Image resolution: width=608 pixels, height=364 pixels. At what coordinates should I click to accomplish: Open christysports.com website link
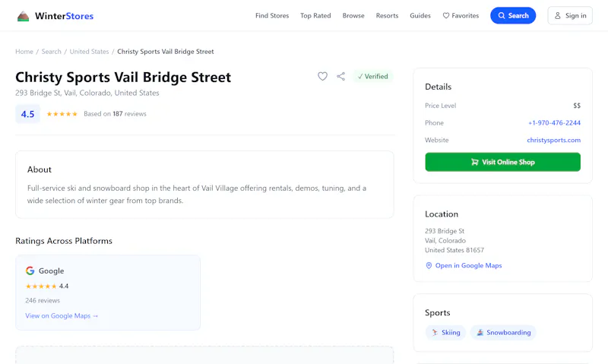(554, 140)
